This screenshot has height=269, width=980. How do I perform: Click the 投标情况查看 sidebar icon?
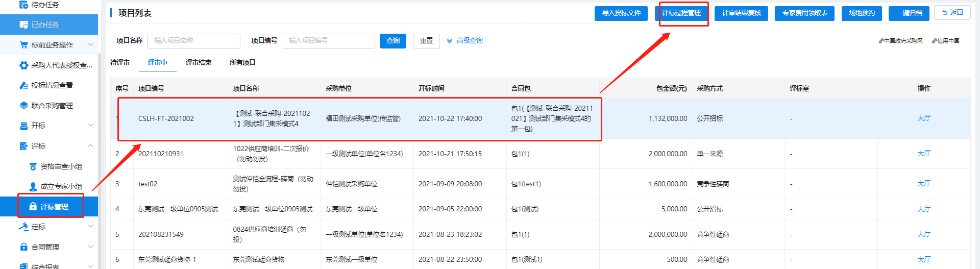click(x=23, y=85)
